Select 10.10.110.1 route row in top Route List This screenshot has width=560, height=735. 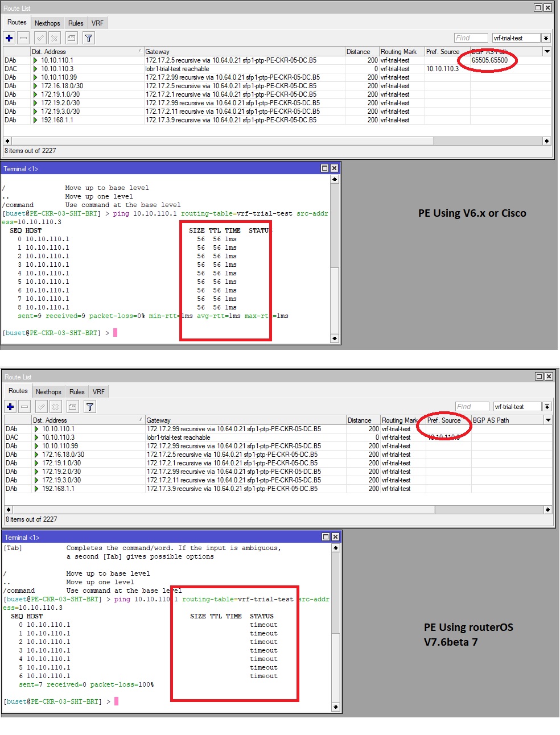tap(277, 60)
